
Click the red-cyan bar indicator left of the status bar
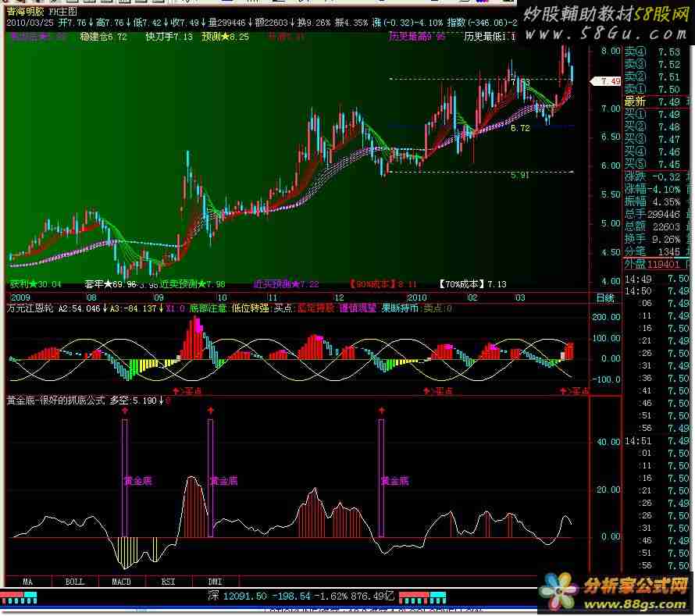19,597
